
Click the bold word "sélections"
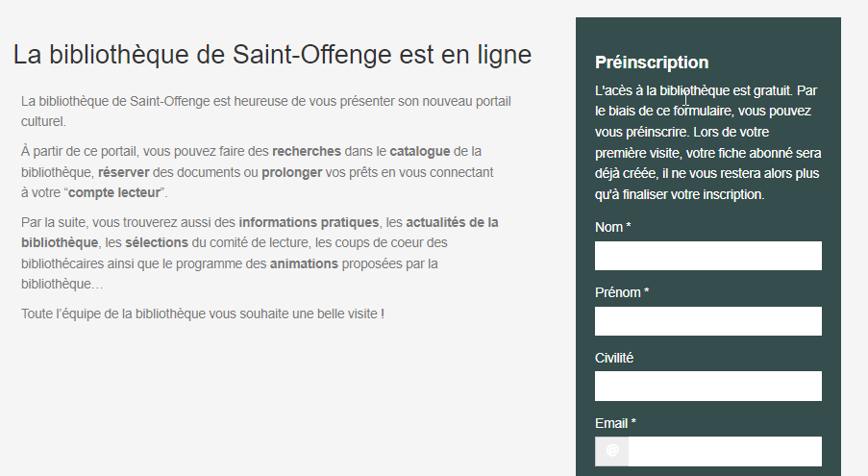pyautogui.click(x=157, y=242)
